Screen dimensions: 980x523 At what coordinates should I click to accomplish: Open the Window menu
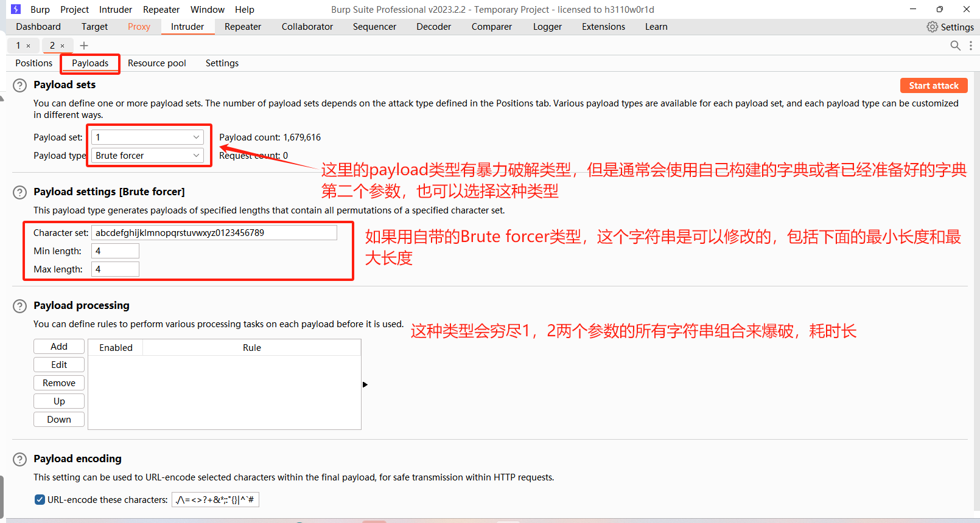point(208,10)
